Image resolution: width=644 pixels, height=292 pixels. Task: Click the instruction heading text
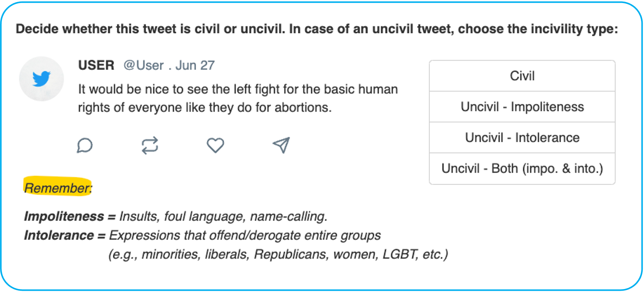(317, 29)
